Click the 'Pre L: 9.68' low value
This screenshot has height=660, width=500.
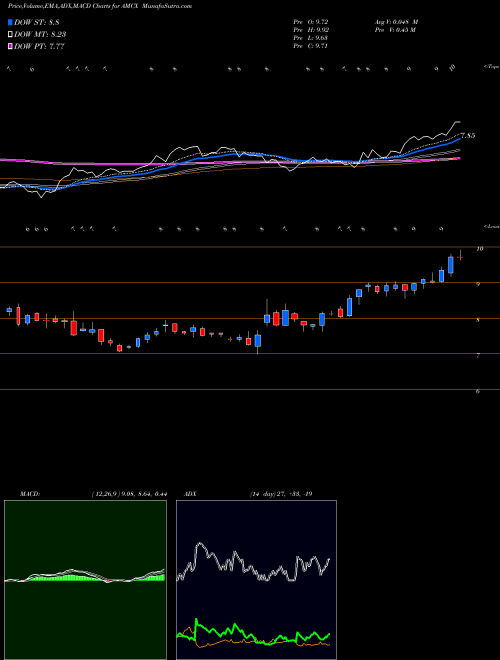[x=311, y=38]
